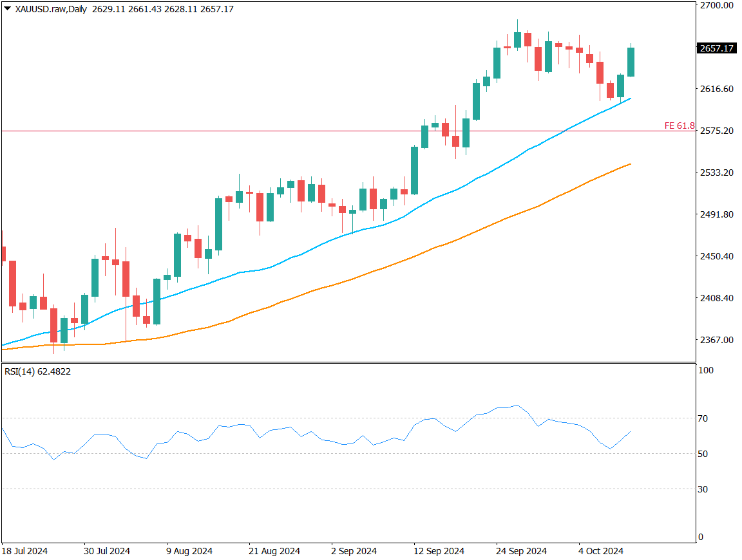742x560 pixels.
Task: Click the RSI(14) indicator label
Action: tap(37, 371)
